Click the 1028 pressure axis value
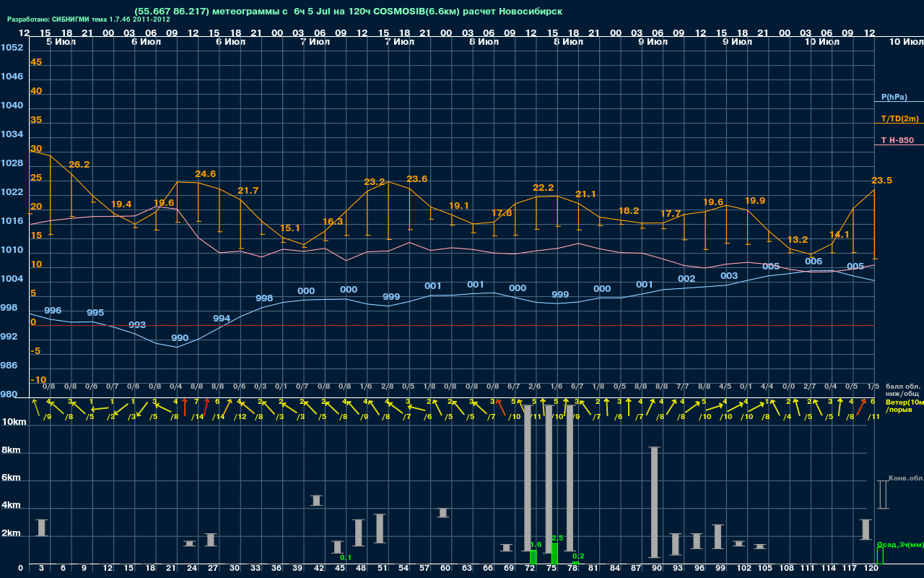Viewport: 924px width, 578px height. [12, 163]
